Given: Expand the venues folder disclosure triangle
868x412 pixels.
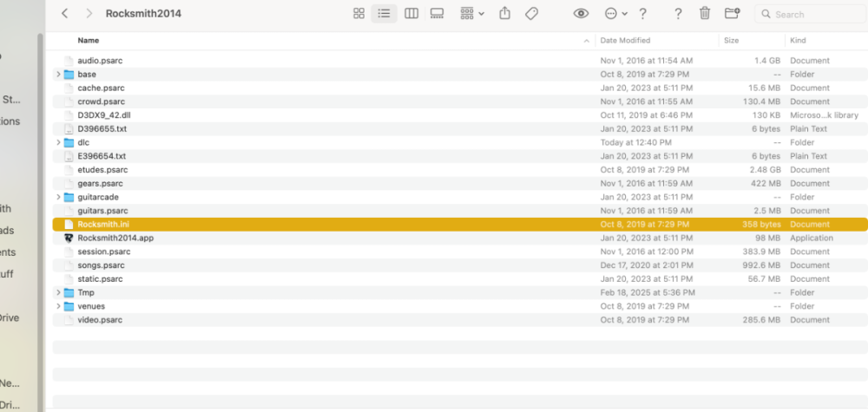Looking at the screenshot, I should pos(58,306).
